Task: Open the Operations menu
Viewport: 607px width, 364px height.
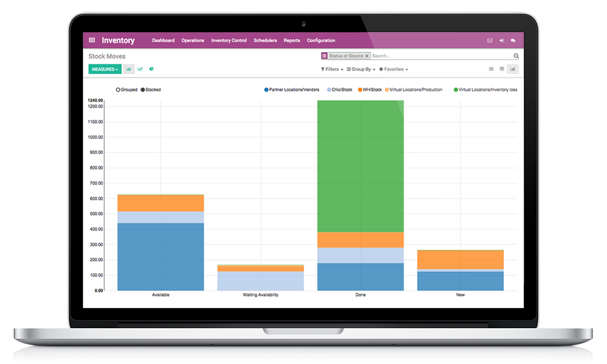Action: pyautogui.click(x=193, y=40)
